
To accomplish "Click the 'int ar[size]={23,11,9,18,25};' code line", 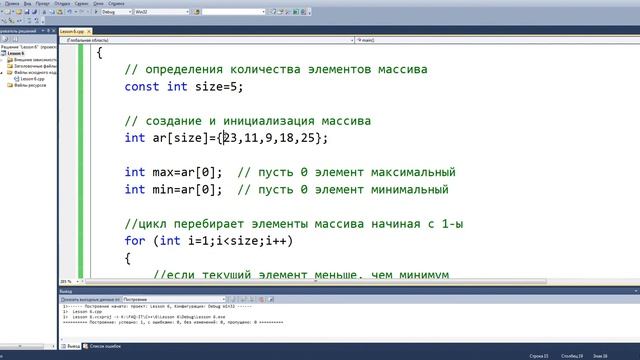I will (x=226, y=138).
